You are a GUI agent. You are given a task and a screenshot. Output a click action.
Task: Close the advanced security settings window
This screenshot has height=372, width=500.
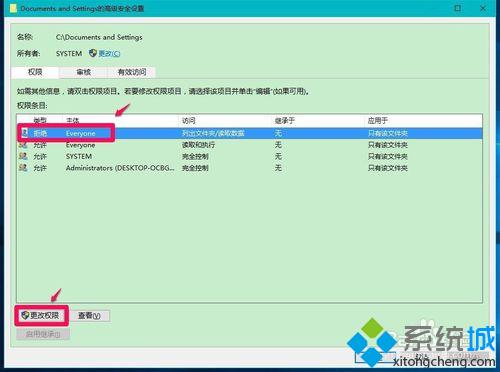point(483,8)
